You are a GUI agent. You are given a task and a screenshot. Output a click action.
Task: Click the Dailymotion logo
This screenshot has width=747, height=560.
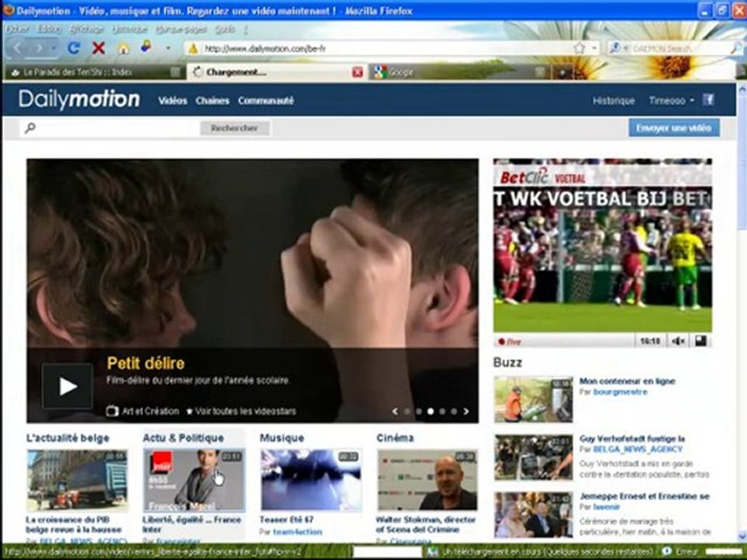[79, 100]
